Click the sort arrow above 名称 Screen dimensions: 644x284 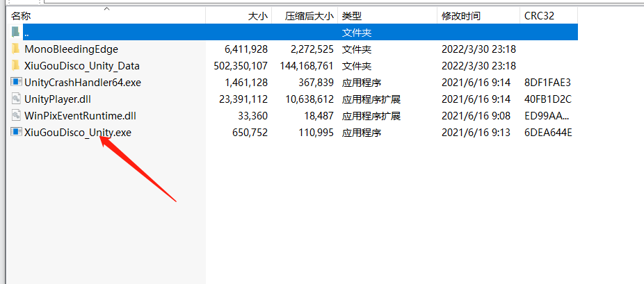107,8
